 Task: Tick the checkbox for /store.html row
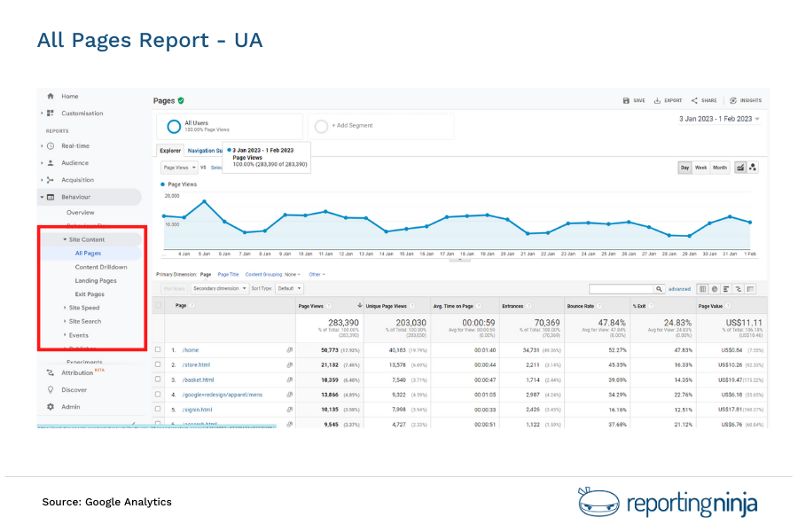click(x=159, y=364)
